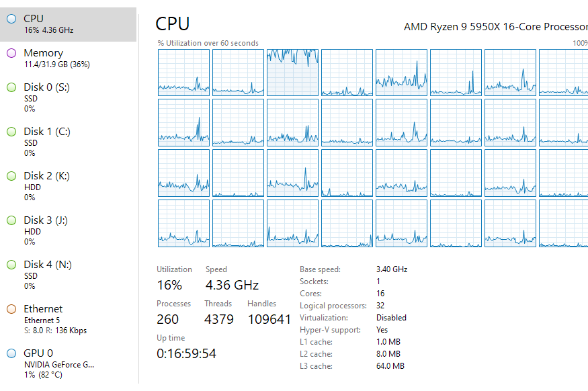
Task: Open the Ethernet 5 performance entry
Action: 57,319
